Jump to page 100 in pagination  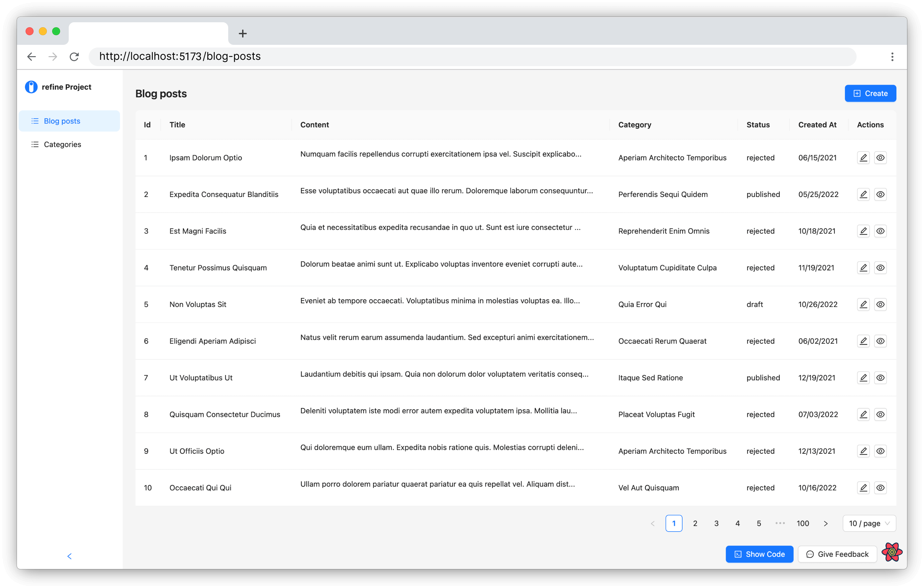tap(802, 524)
